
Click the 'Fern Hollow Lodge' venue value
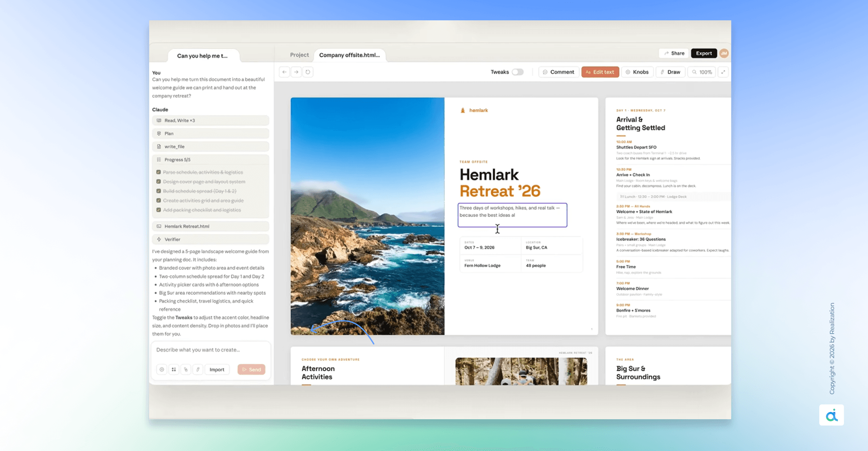[x=482, y=266]
